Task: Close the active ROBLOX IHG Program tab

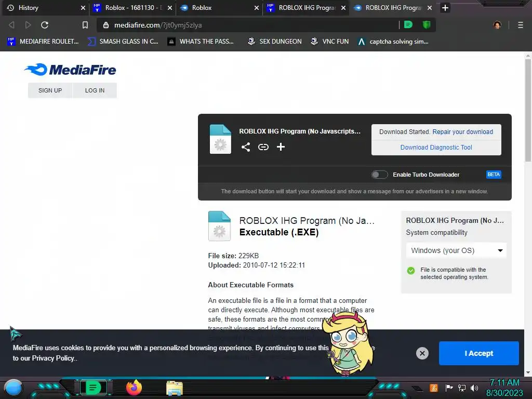Action: (430, 8)
